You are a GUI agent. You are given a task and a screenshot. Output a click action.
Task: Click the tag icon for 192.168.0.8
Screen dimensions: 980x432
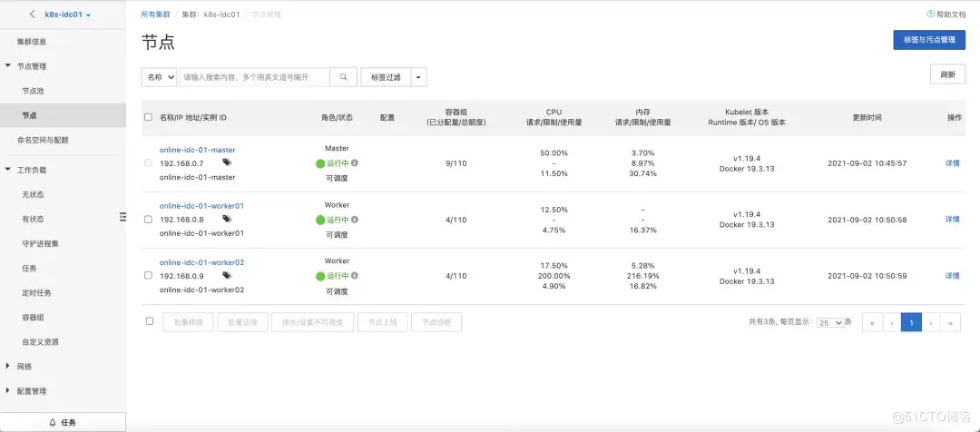tap(227, 219)
